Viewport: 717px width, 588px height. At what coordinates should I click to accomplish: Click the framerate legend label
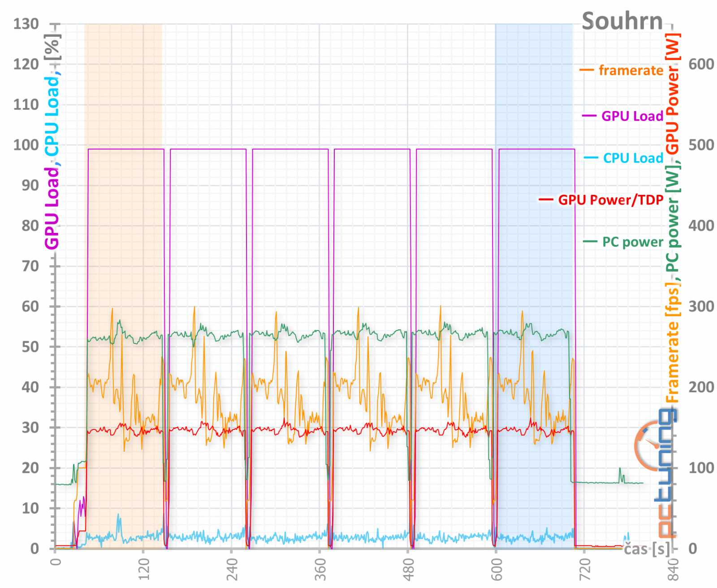(x=631, y=70)
